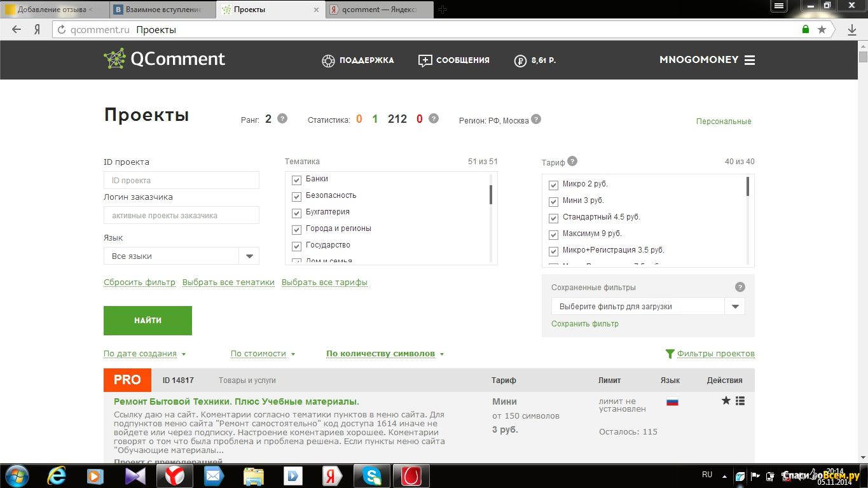Reload the page via refresh icon
This screenshot has width=868, height=488.
pyautogui.click(x=62, y=29)
